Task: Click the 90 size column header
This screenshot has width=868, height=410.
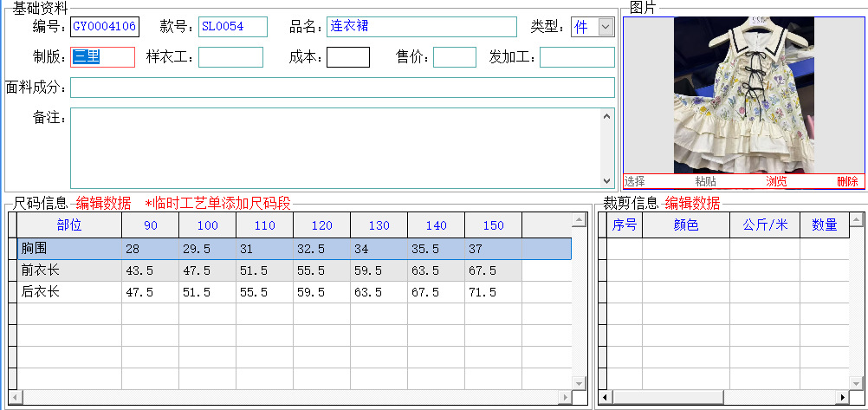Action: point(150,225)
